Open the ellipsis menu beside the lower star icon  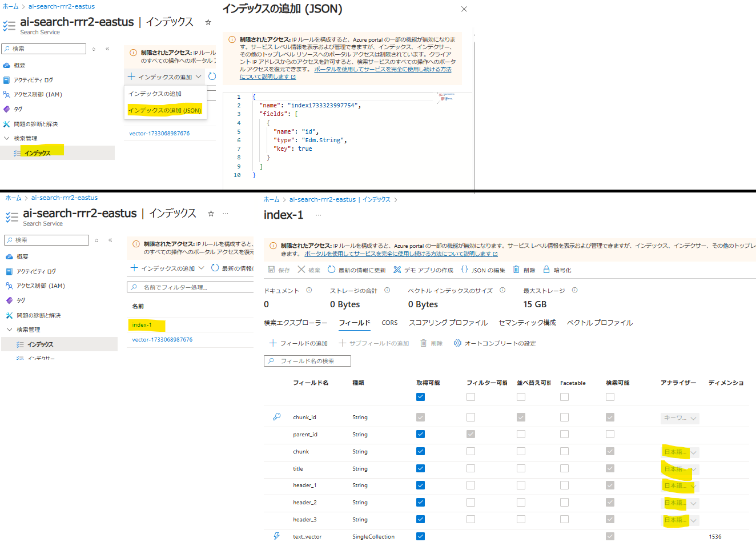[226, 214]
